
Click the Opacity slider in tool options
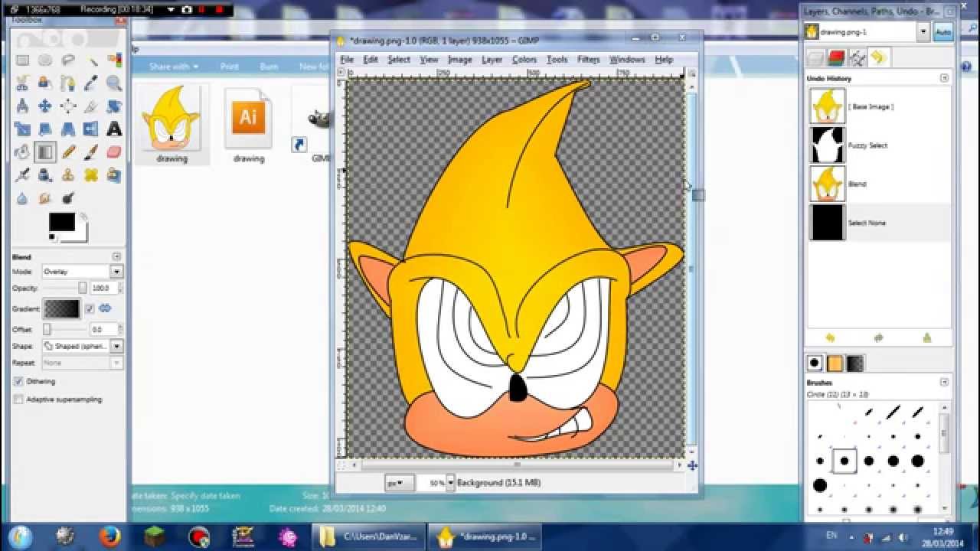point(65,289)
